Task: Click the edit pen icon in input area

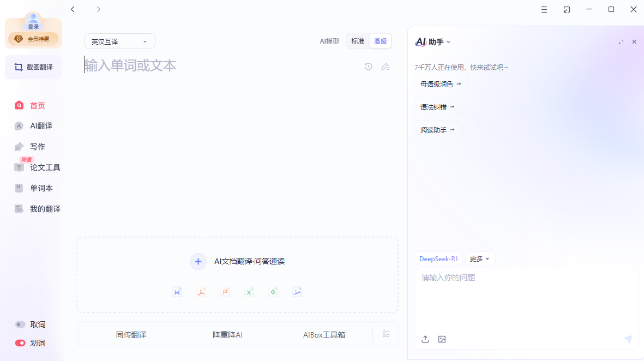Action: 386,67
